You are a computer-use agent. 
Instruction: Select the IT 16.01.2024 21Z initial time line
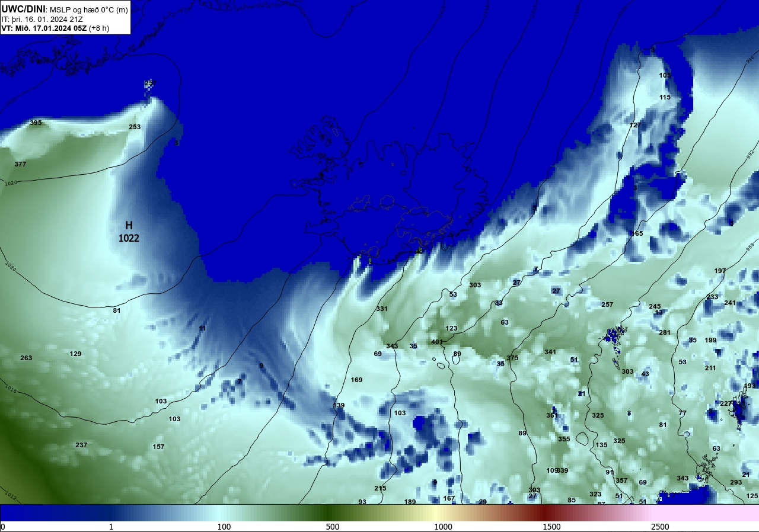click(42, 19)
